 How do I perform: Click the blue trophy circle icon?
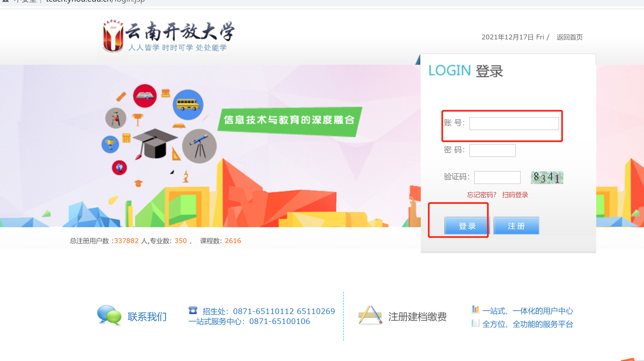(x=110, y=144)
